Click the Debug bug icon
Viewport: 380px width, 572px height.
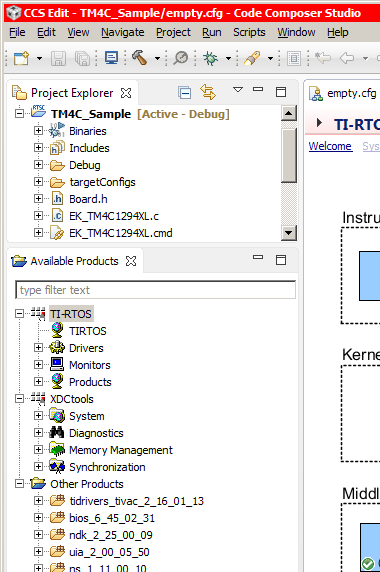click(210, 58)
